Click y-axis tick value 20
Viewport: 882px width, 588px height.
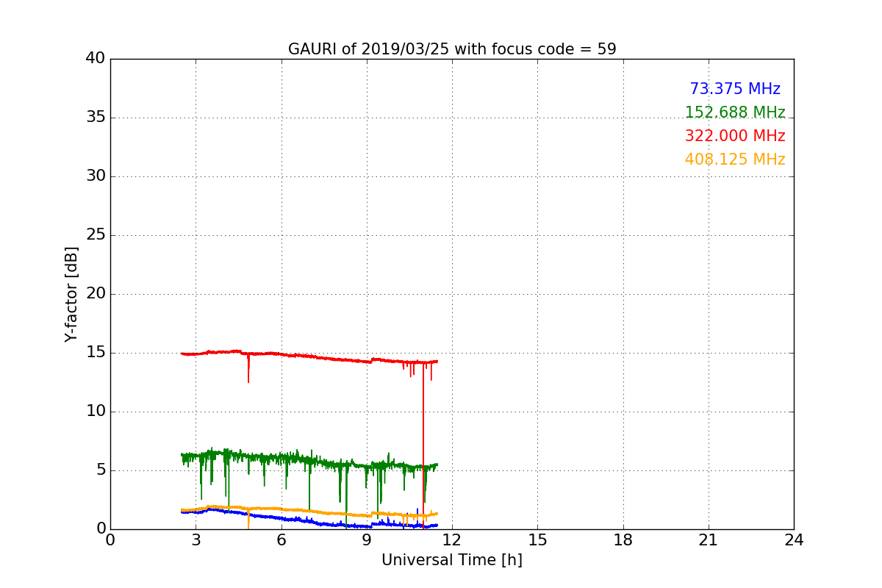tap(96, 294)
